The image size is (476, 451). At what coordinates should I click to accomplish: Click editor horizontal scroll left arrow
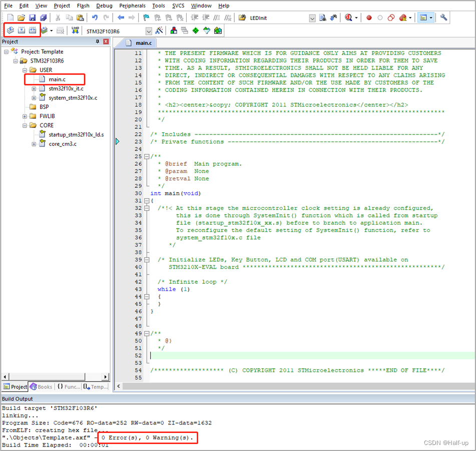[x=119, y=386]
